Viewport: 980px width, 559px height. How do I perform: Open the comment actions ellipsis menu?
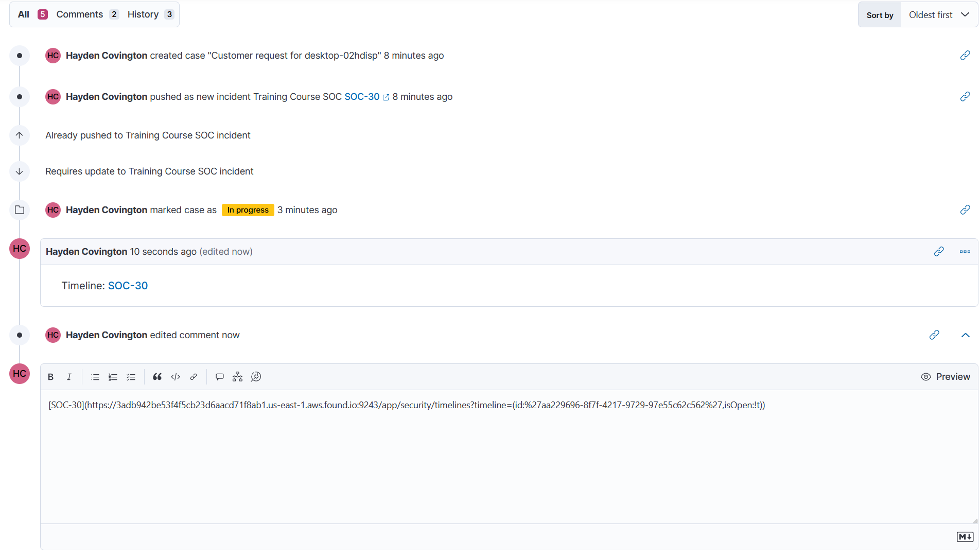click(965, 252)
